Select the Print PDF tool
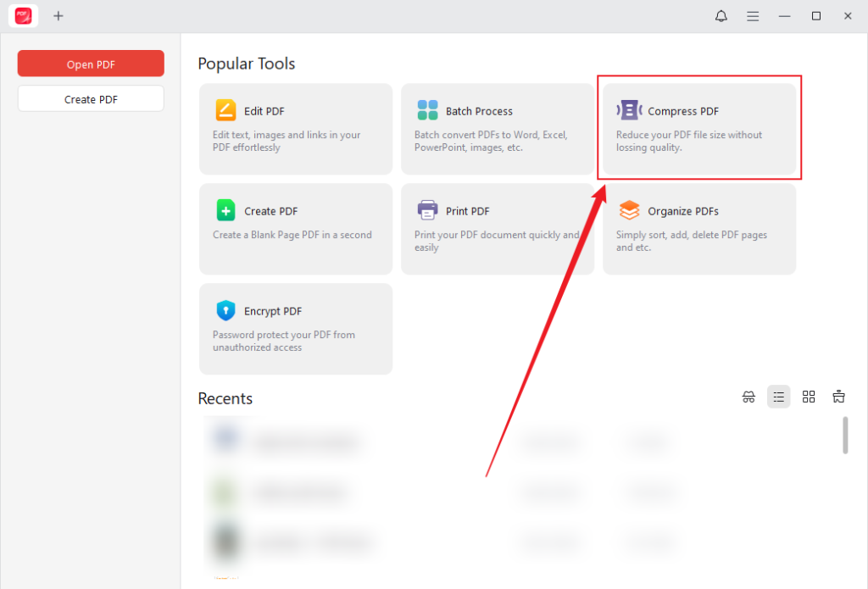Viewport: 868px width, 589px height. click(497, 227)
